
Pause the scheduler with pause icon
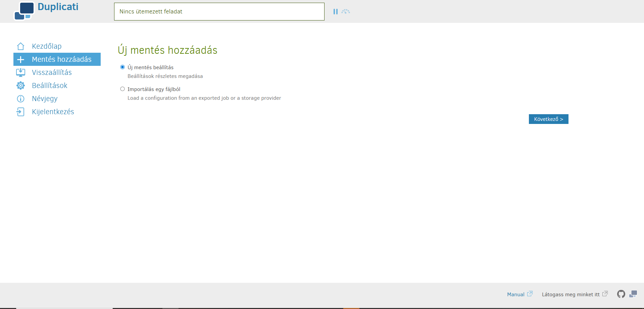point(335,12)
